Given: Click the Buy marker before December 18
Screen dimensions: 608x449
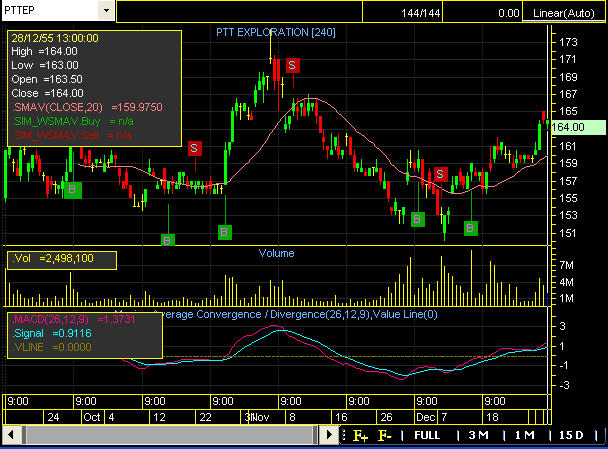Looking at the screenshot, I should [x=471, y=228].
